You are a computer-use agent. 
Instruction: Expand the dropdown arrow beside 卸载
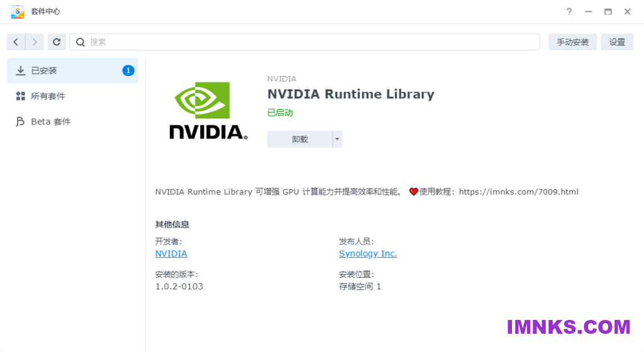coord(337,139)
